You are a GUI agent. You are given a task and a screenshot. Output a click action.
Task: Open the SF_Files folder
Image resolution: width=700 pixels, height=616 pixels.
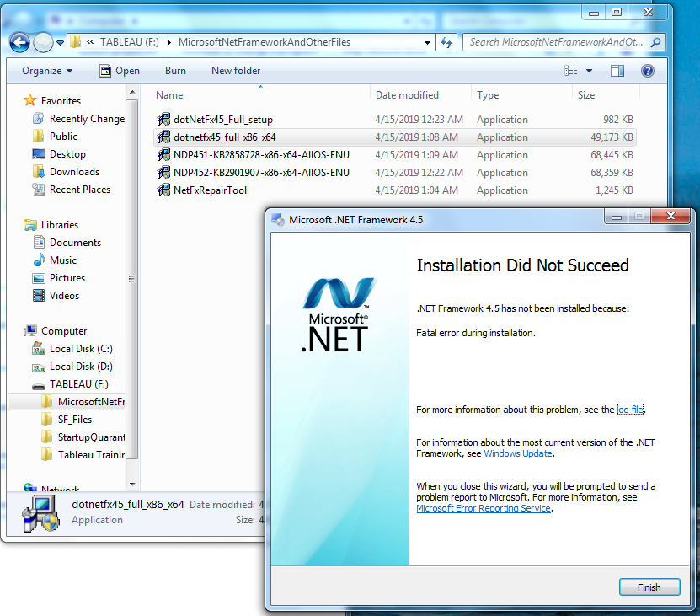[x=67, y=420]
